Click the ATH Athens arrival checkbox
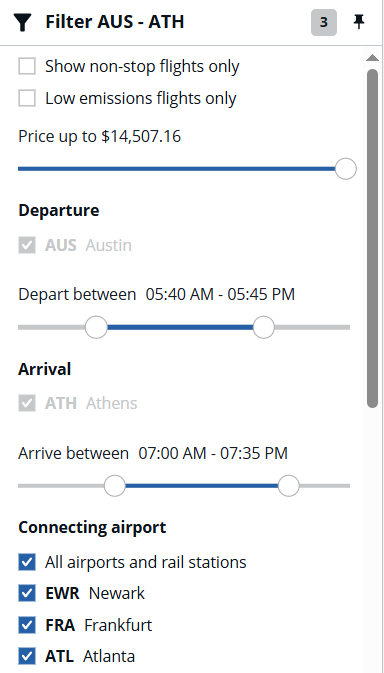Image resolution: width=384 pixels, height=673 pixels. [27, 403]
